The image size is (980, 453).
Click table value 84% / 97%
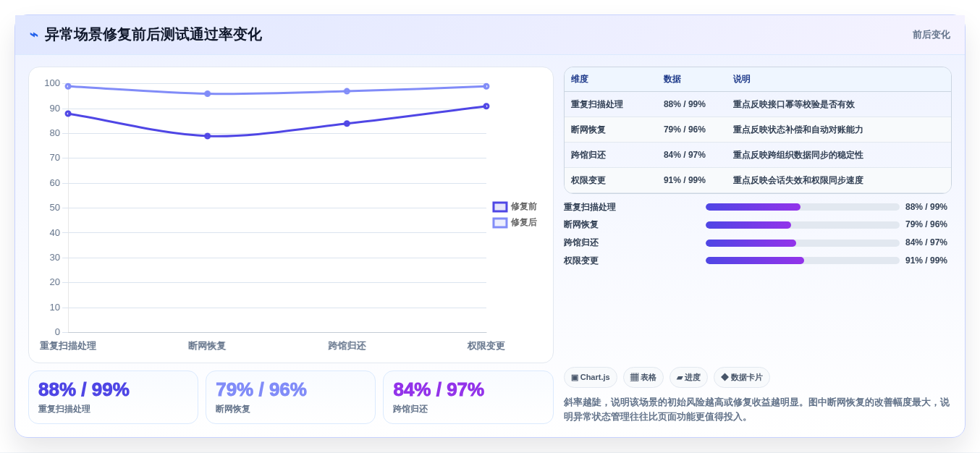tap(685, 155)
